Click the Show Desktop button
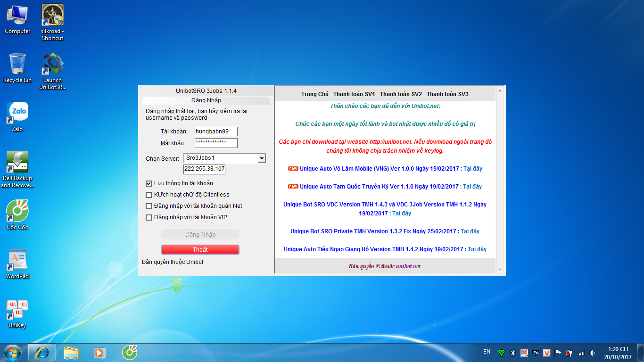 tap(641, 353)
